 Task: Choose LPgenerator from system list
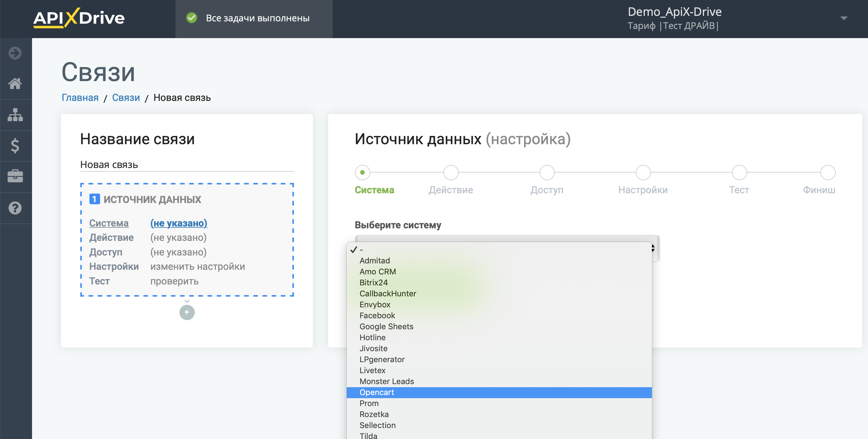click(x=499, y=359)
